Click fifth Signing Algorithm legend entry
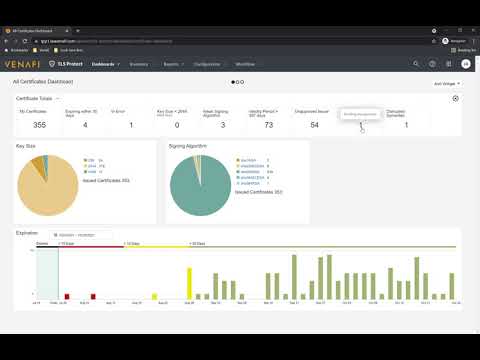Image resolution: width=480 pixels, height=360 pixels. click(253, 183)
